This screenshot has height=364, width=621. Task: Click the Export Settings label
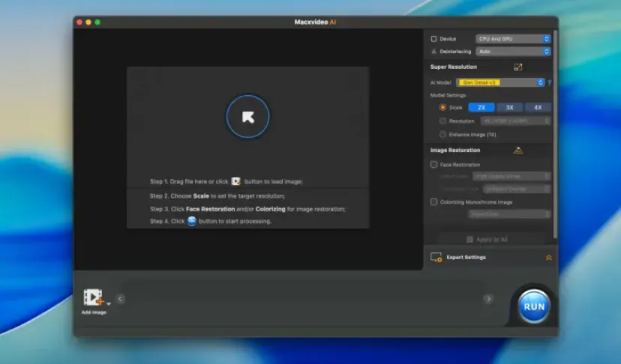[466, 257]
